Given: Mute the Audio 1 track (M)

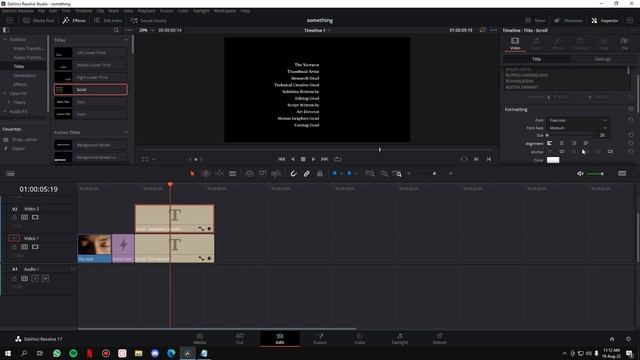Looking at the screenshot, I should (x=45, y=278).
